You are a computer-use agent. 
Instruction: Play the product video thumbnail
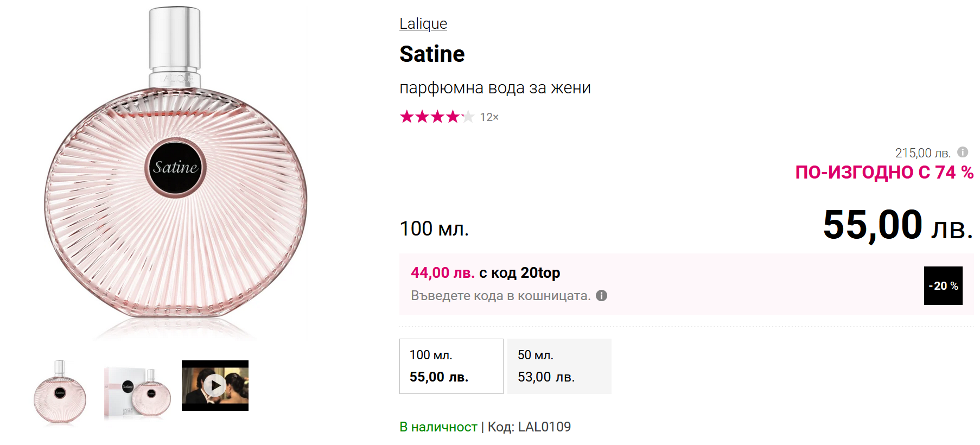(215, 385)
